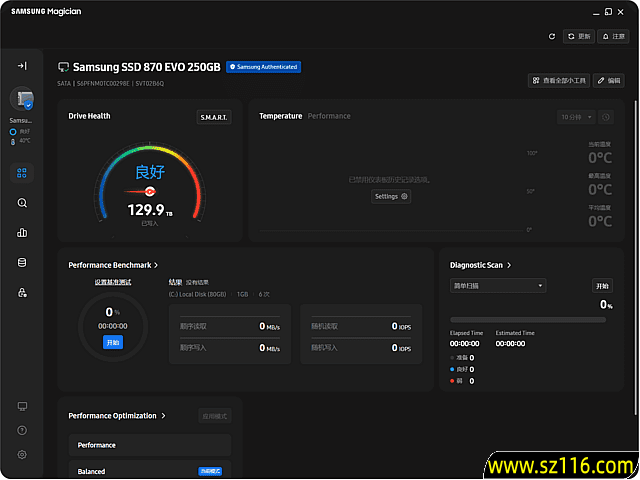Click the data security lock icon in sidebar
The width and height of the screenshot is (640, 480).
(x=22, y=293)
